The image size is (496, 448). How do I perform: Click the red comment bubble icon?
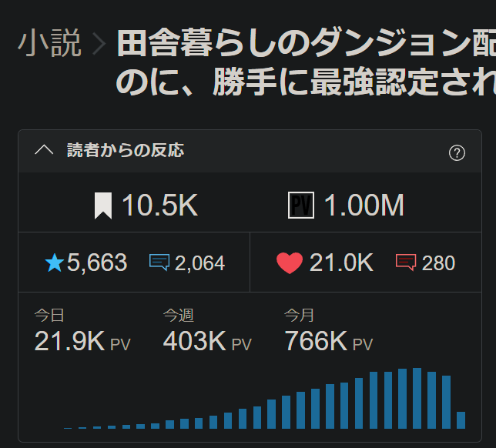406,263
